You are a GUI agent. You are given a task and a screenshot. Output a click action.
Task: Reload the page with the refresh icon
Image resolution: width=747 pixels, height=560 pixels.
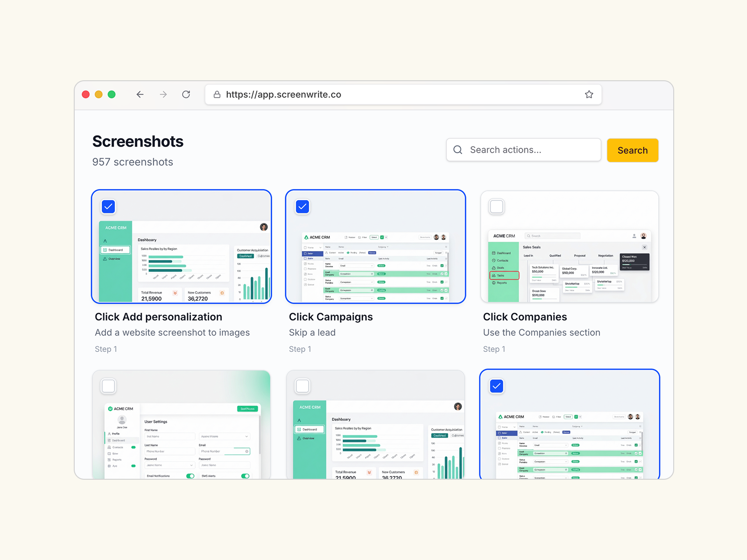pyautogui.click(x=186, y=95)
